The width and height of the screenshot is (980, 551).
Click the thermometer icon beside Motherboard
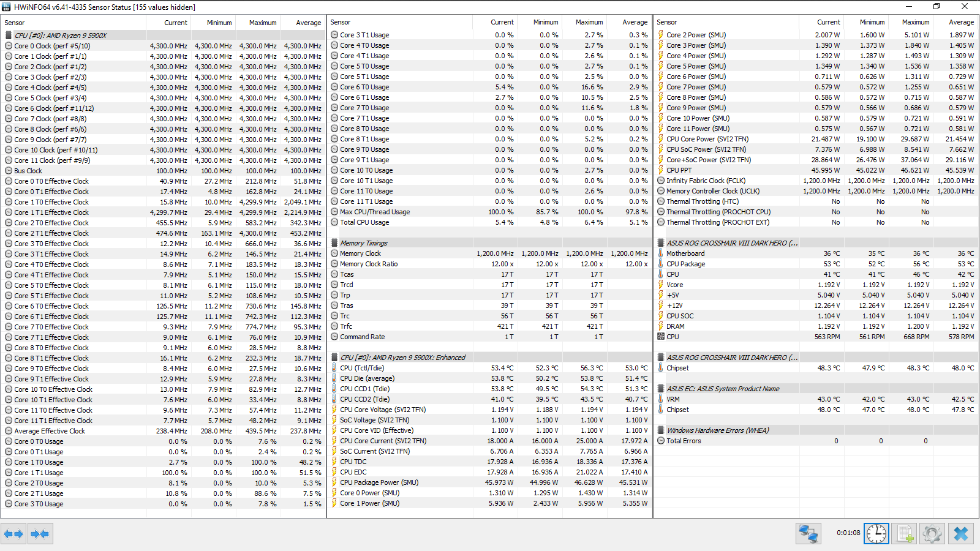pyautogui.click(x=661, y=253)
